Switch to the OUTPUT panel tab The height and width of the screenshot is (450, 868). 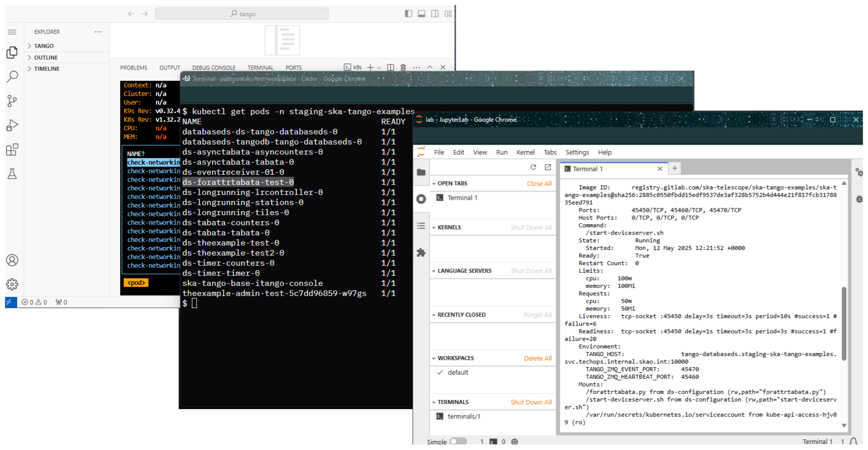pos(170,68)
